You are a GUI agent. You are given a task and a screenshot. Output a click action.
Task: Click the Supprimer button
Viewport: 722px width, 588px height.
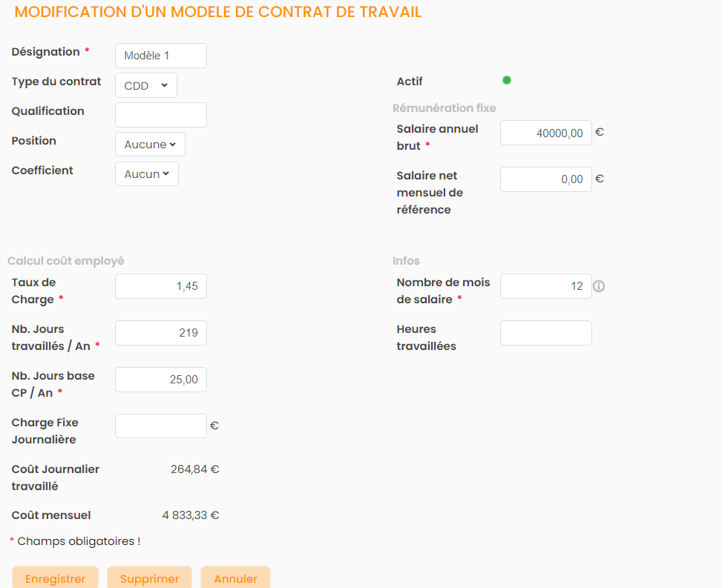pyautogui.click(x=149, y=578)
